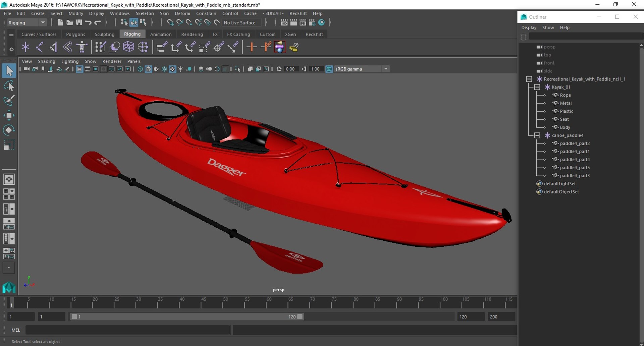Choose the Rotate tool in toolbox
Viewport: 644px width, 346px height.
pyautogui.click(x=9, y=130)
